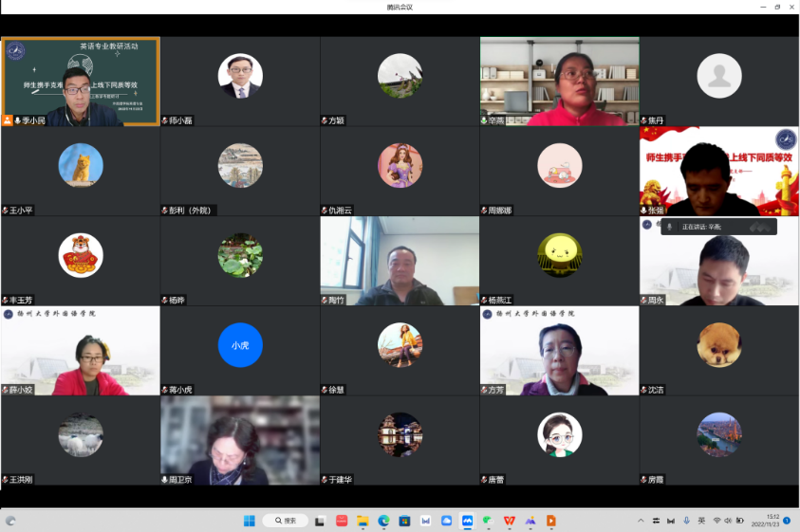Click the taskbar search box
This screenshot has width=800, height=532.
(x=286, y=521)
